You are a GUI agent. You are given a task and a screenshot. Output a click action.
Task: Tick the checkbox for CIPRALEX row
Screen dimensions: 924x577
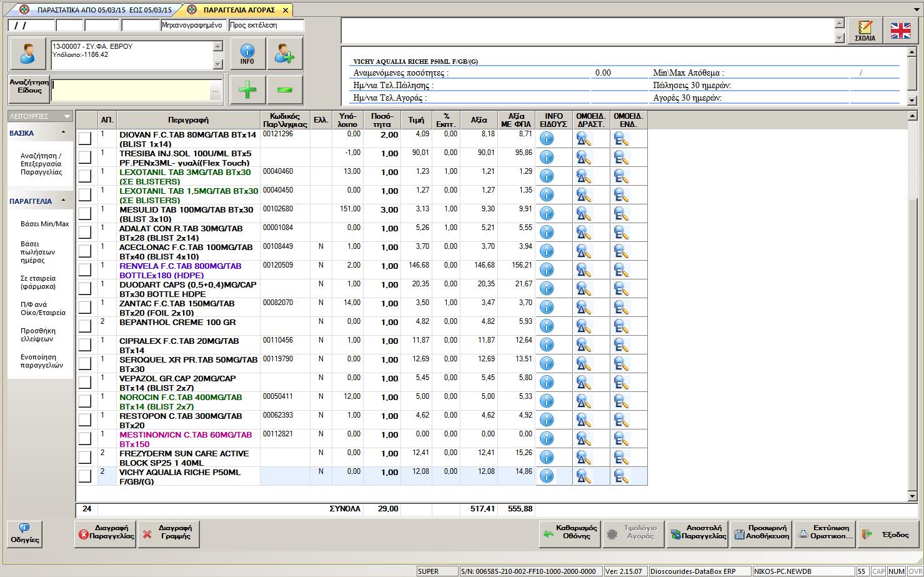tap(84, 345)
